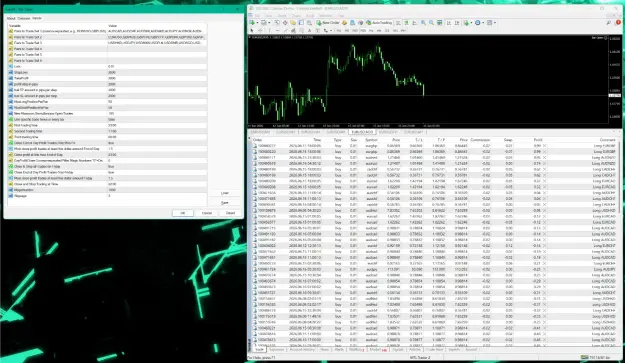This screenshot has width=625, height=363.
Task: Open the Indicators list icon
Action: pos(466,23)
